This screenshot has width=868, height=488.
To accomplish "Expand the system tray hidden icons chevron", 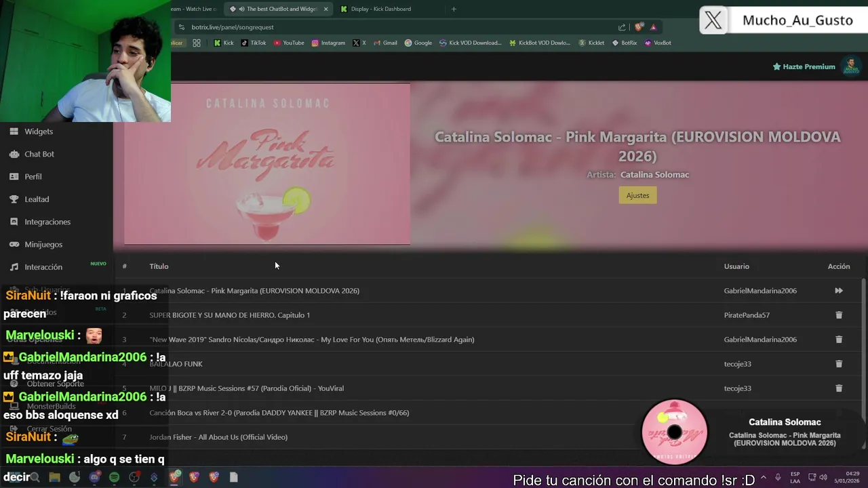I will coord(764,477).
